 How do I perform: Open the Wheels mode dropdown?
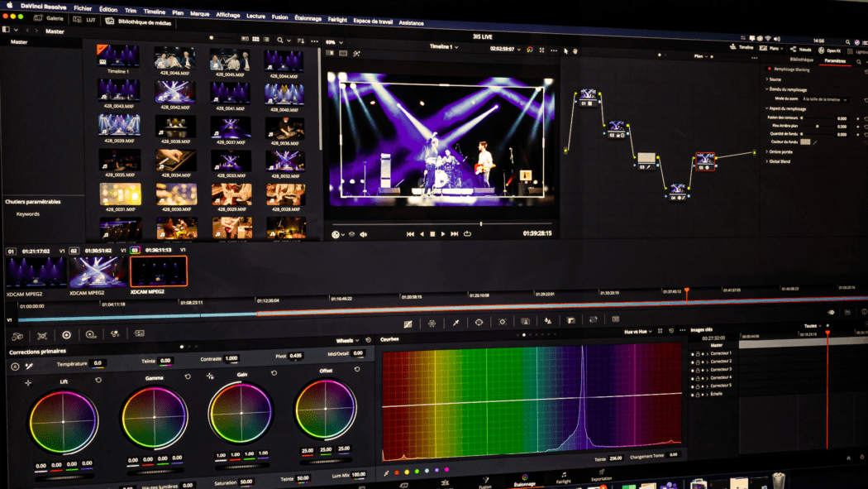(348, 341)
